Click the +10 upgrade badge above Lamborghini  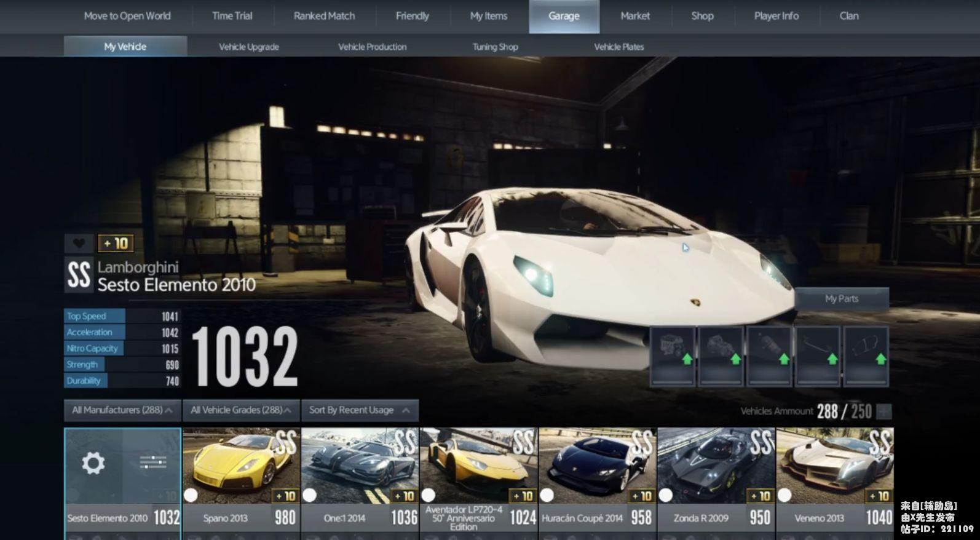tap(116, 243)
